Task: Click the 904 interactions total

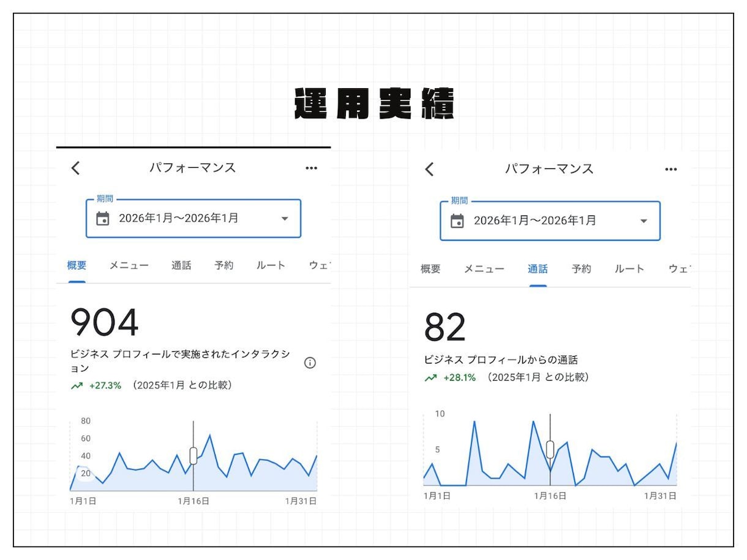Action: click(x=105, y=323)
